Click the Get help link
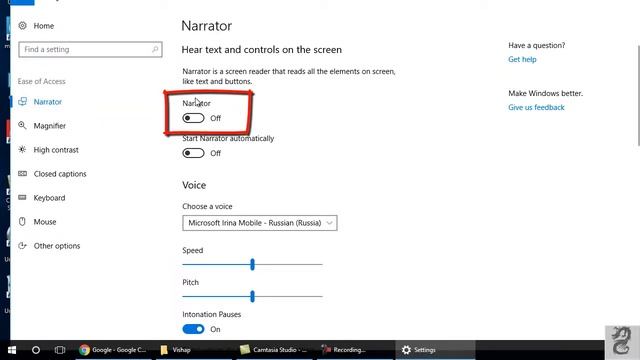The width and height of the screenshot is (640, 360). (522, 59)
